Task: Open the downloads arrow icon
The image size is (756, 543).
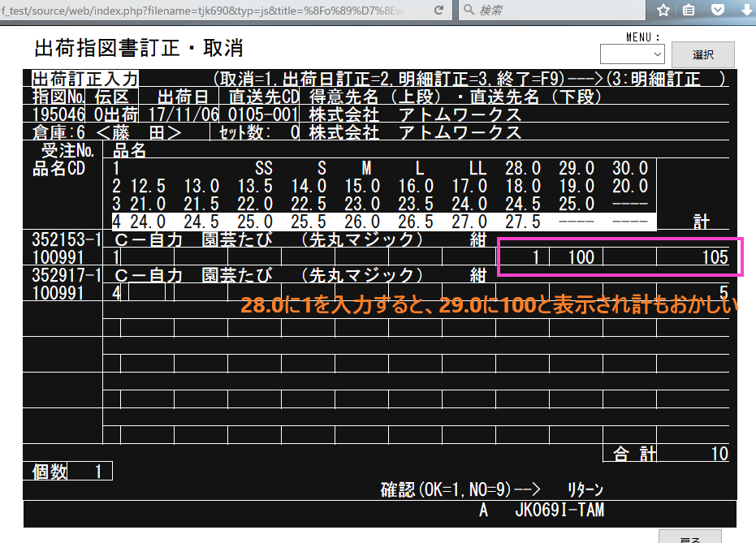Action: point(745,11)
